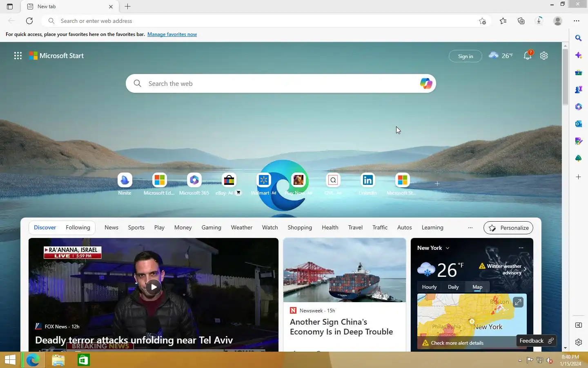The image size is (588, 368).
Task: Open the Money category
Action: [x=183, y=228]
